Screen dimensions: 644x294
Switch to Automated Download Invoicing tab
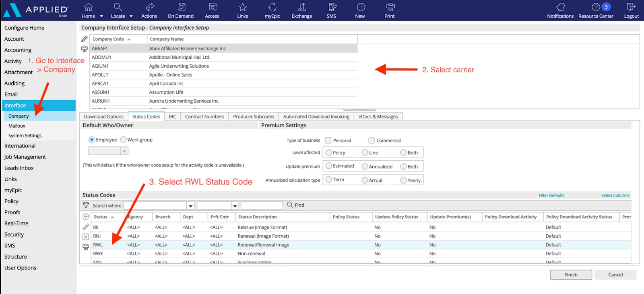pos(316,116)
